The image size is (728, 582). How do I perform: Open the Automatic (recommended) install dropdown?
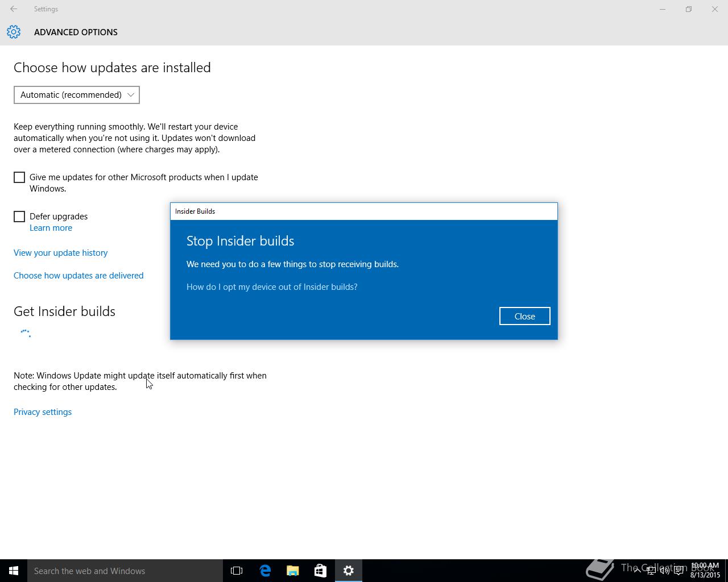[x=77, y=95]
